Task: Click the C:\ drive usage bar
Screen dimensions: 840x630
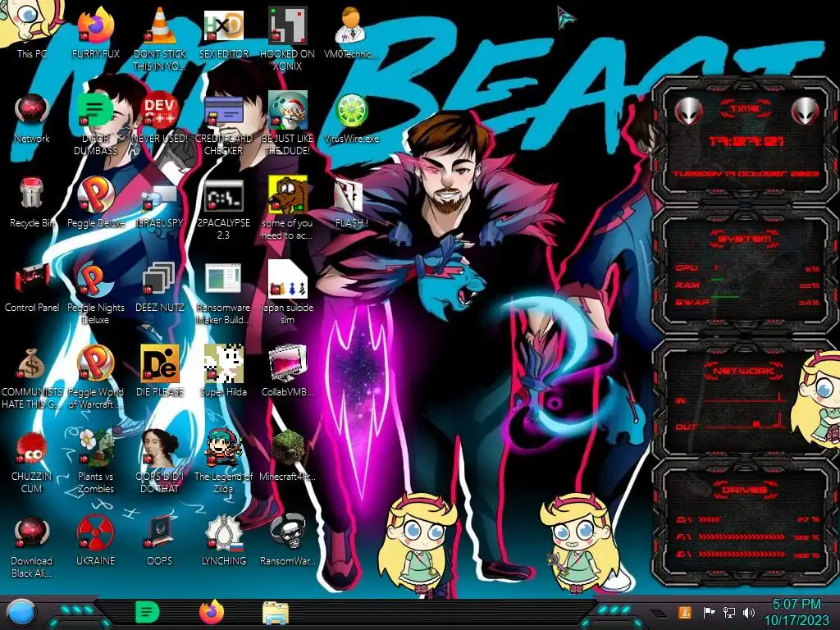Action: 710,519
